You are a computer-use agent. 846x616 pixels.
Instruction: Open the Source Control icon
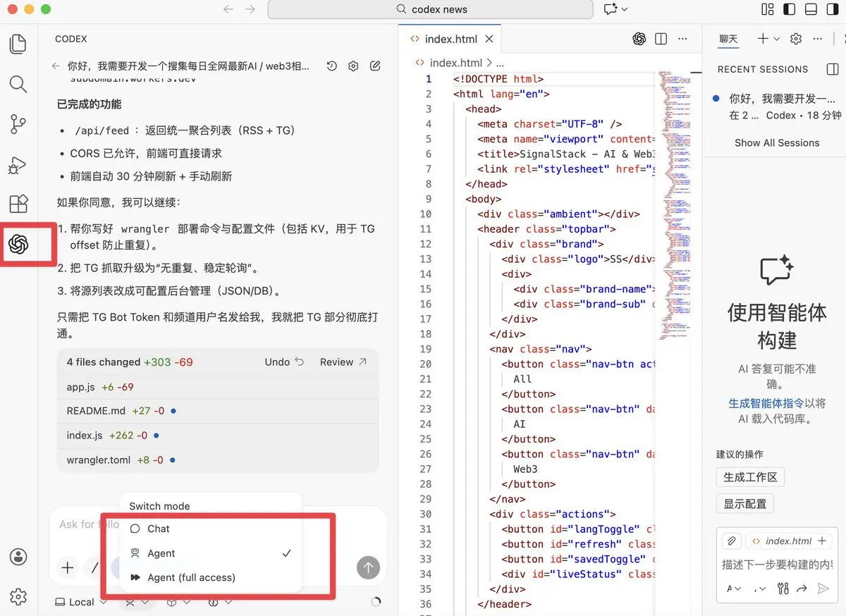pyautogui.click(x=18, y=125)
